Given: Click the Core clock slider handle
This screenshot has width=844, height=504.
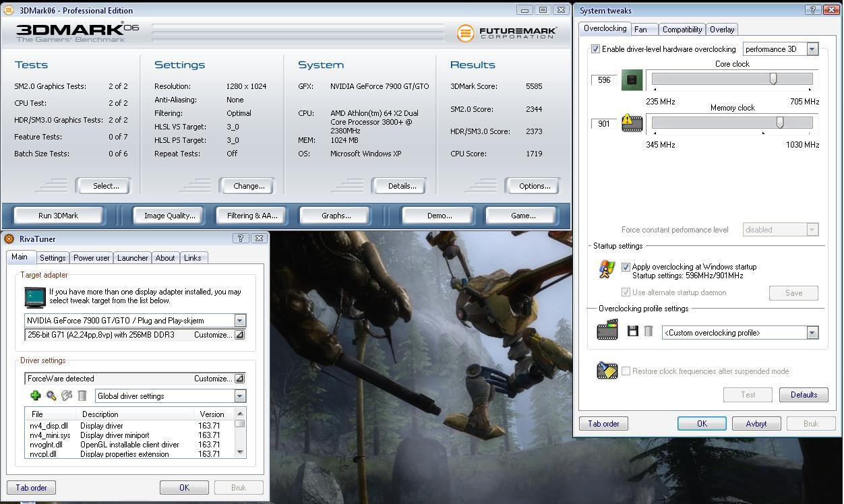Looking at the screenshot, I should pyautogui.click(x=773, y=78).
